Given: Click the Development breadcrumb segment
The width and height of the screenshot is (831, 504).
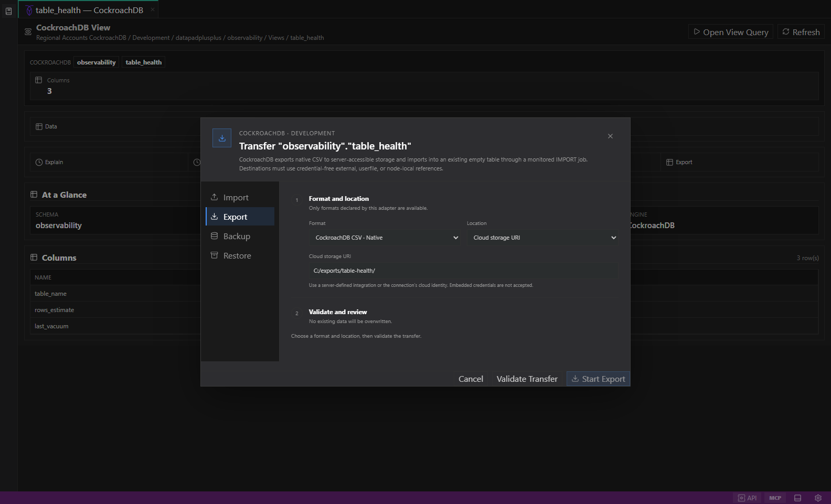Looking at the screenshot, I should (x=151, y=38).
